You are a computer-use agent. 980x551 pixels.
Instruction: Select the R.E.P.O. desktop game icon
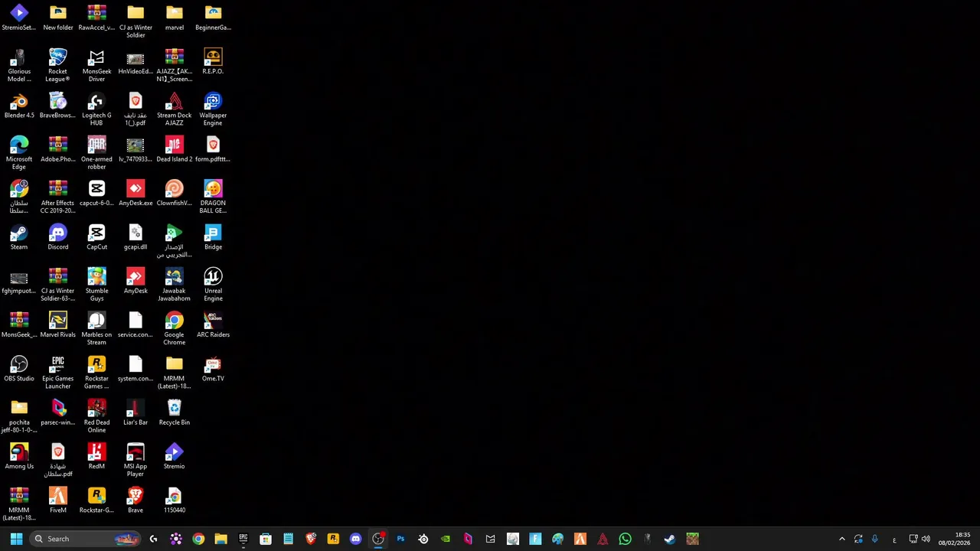coord(213,62)
